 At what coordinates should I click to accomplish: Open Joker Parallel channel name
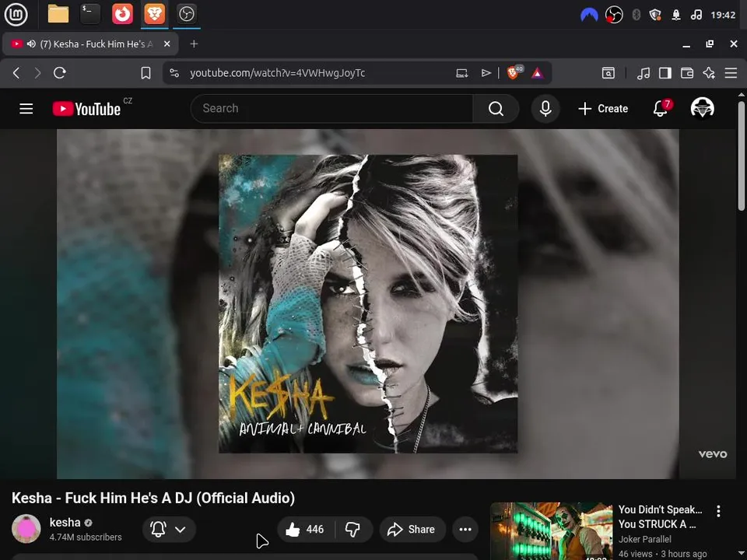pyautogui.click(x=644, y=539)
